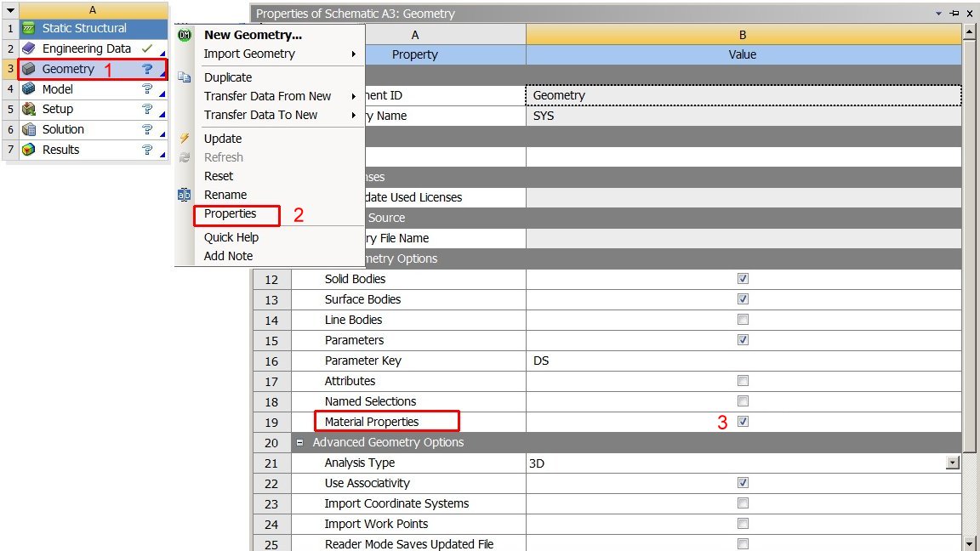Toggle the Material Properties checkbox
The height and width of the screenshot is (551, 980).
[743, 422]
